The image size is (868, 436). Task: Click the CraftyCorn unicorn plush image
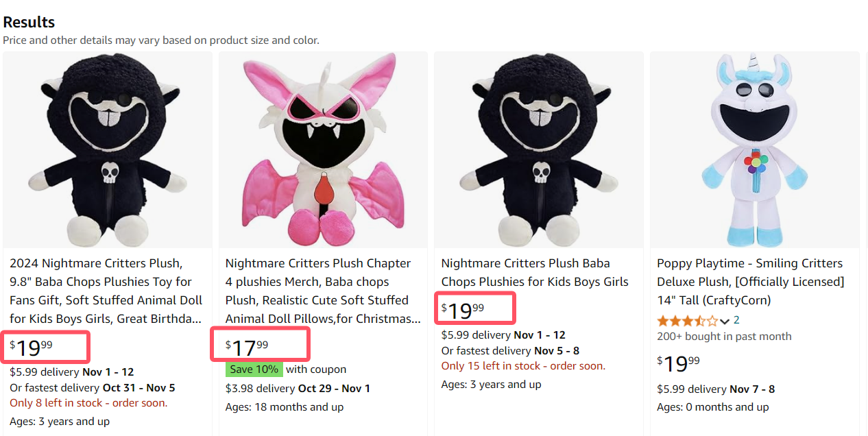pos(754,149)
